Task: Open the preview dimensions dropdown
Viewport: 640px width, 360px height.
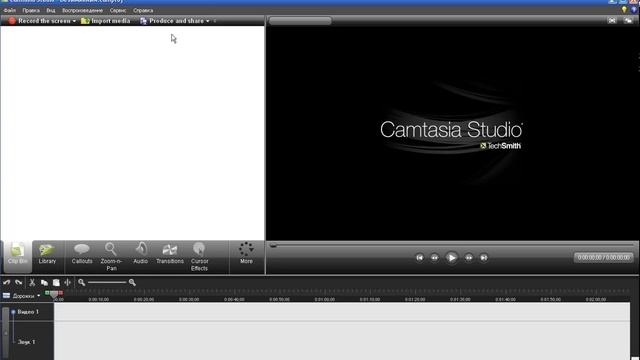Action: pyautogui.click(x=300, y=21)
